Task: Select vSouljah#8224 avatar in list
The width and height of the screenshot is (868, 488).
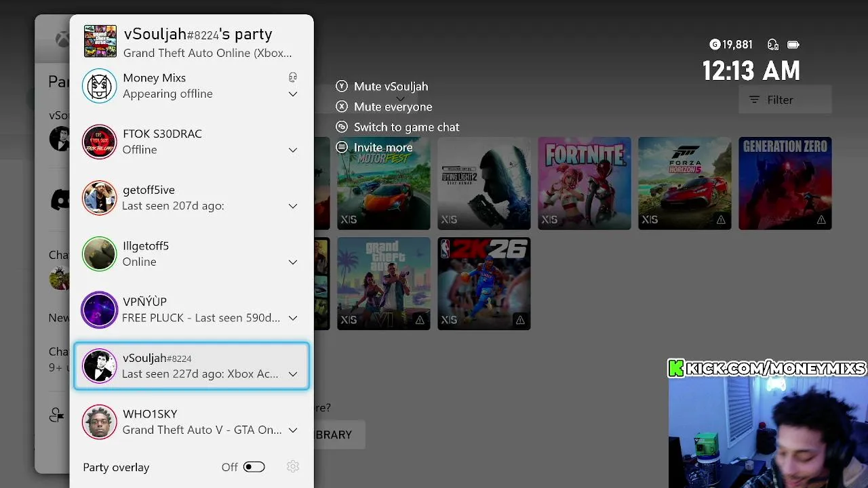Action: tap(100, 366)
